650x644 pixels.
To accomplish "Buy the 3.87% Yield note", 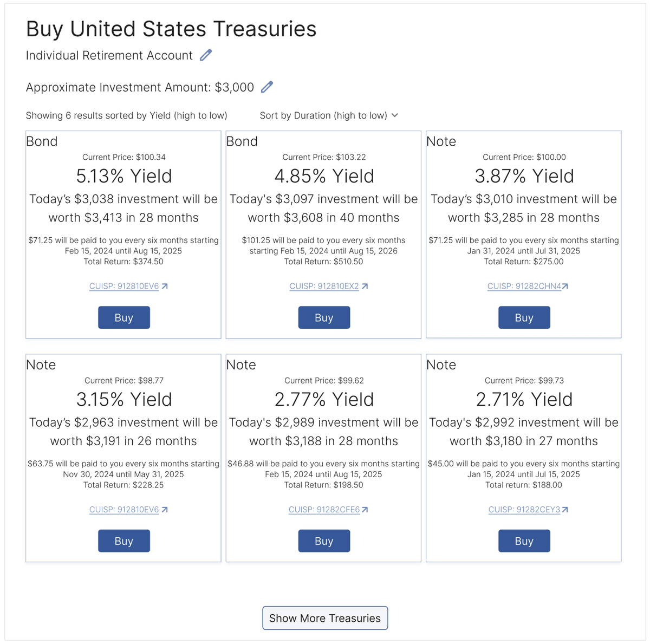I will click(x=524, y=317).
